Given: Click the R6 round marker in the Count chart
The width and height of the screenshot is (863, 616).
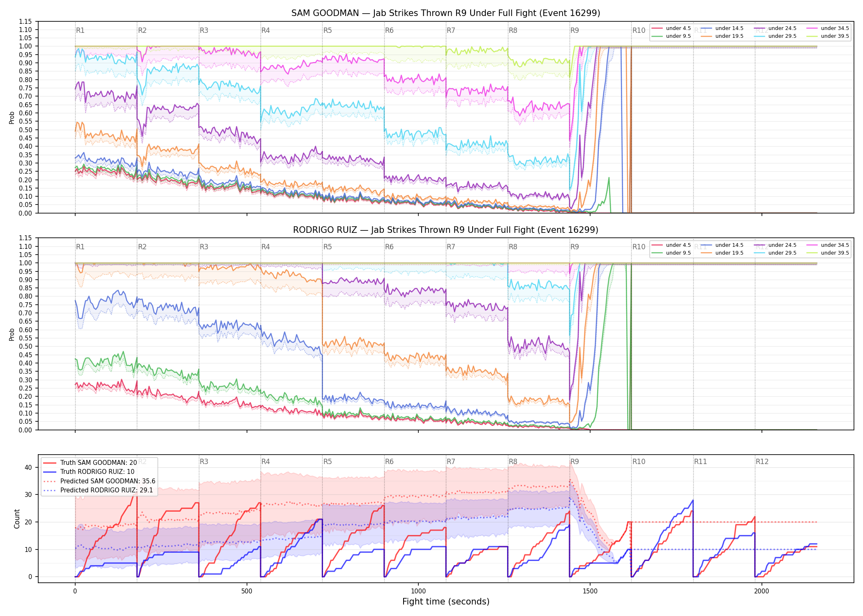Looking at the screenshot, I should click(389, 462).
